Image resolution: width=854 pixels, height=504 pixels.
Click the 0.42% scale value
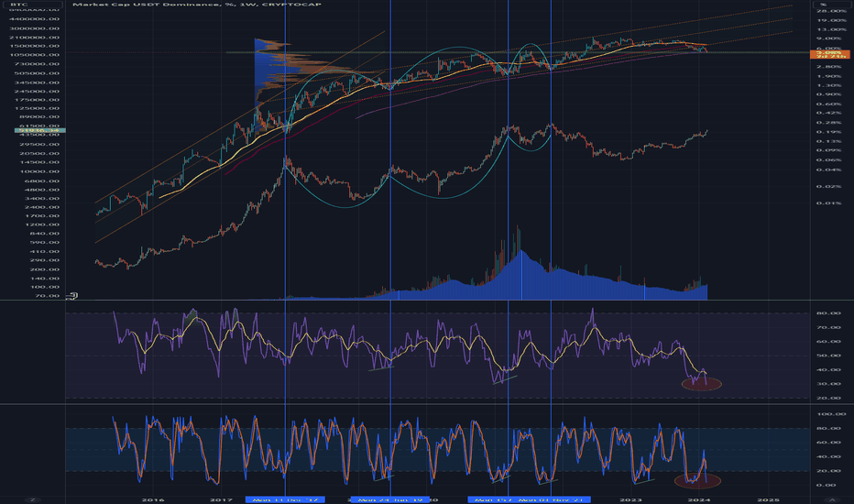pos(829,114)
